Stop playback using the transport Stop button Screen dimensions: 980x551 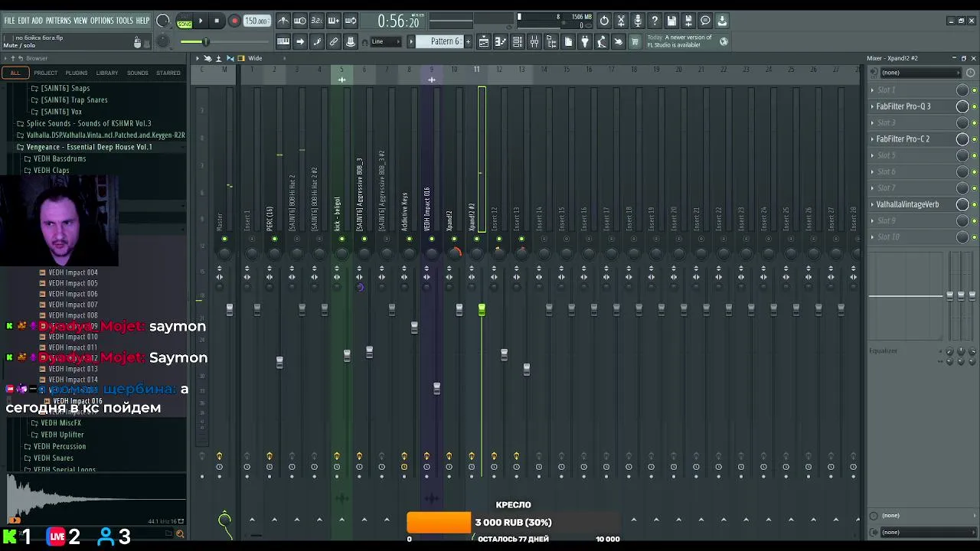217,21
